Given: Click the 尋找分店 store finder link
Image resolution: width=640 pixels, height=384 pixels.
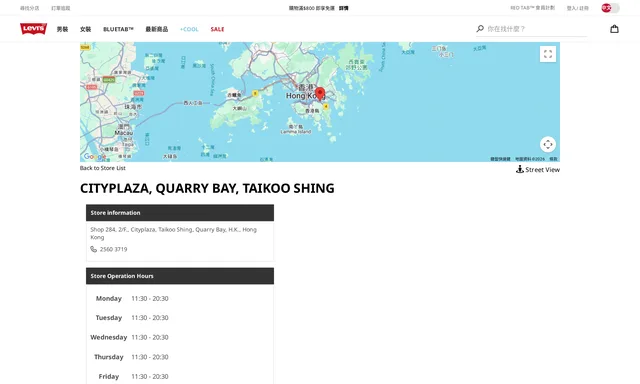Looking at the screenshot, I should (x=30, y=8).
